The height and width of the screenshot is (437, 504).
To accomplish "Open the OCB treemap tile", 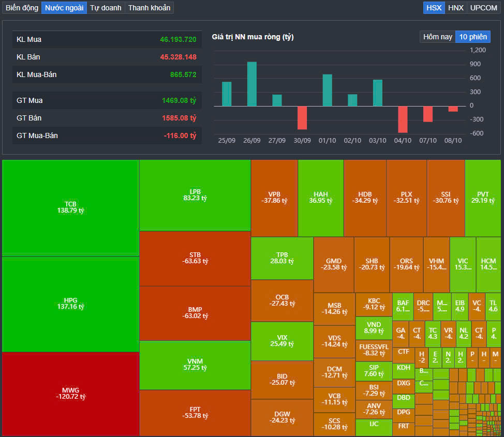I will click(x=282, y=300).
